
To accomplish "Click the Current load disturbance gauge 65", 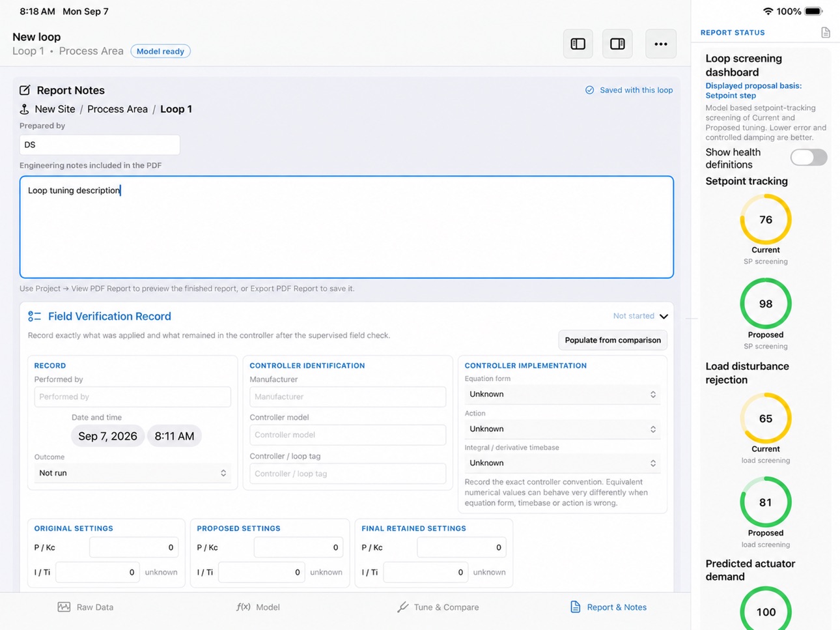I will pos(766,418).
